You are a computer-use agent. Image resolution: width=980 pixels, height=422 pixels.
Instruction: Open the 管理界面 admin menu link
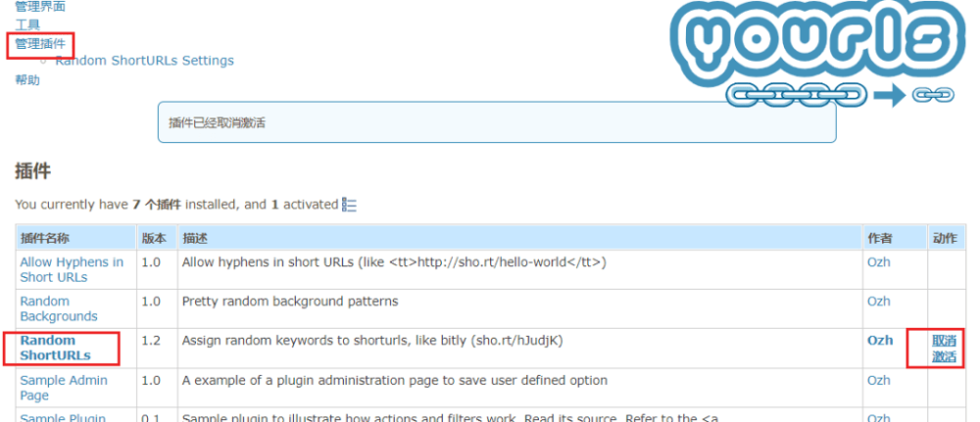click(x=40, y=7)
